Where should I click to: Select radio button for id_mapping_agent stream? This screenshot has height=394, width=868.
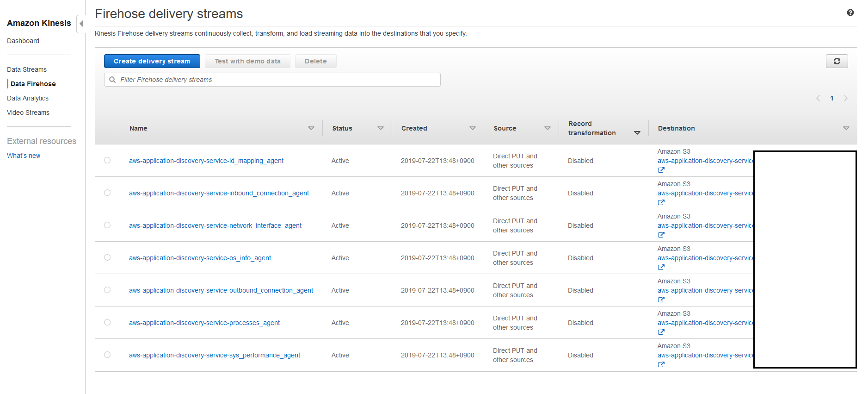click(x=107, y=160)
